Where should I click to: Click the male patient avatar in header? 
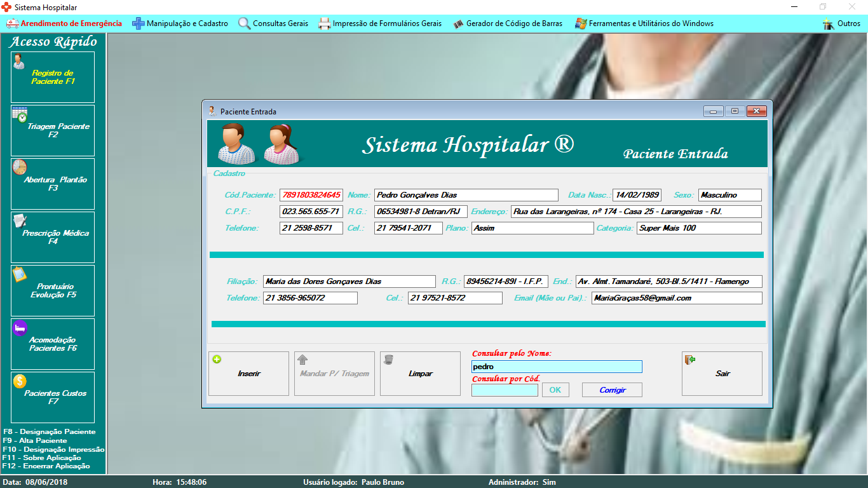(x=236, y=144)
